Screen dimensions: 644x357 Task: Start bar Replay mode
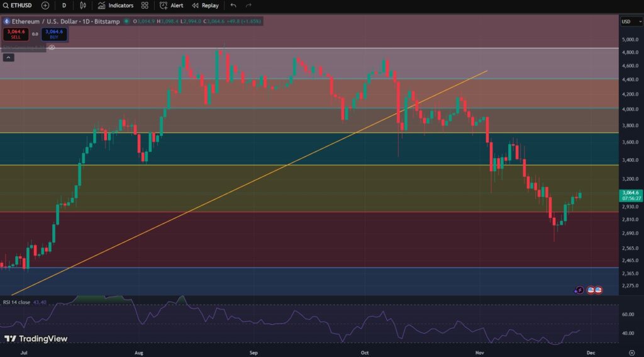[206, 6]
